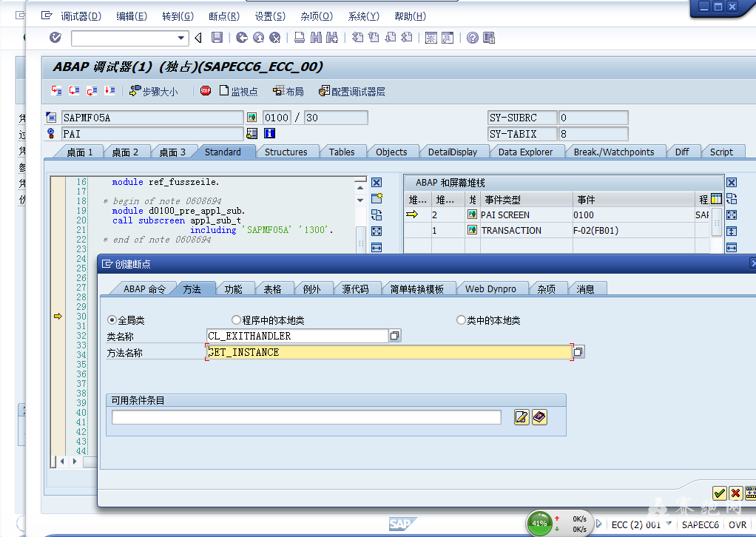
Task: Open the command field dropdown arrow
Action: [180, 38]
